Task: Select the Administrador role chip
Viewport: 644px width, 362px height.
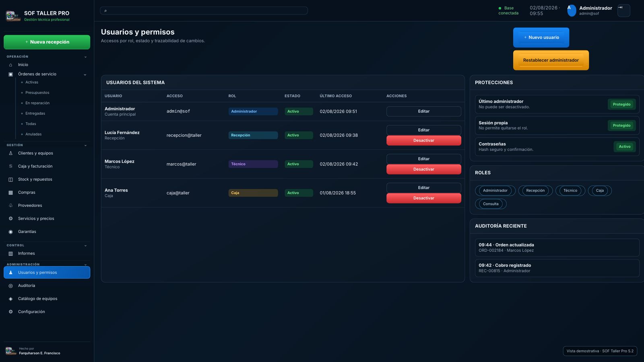Action: (x=495, y=191)
